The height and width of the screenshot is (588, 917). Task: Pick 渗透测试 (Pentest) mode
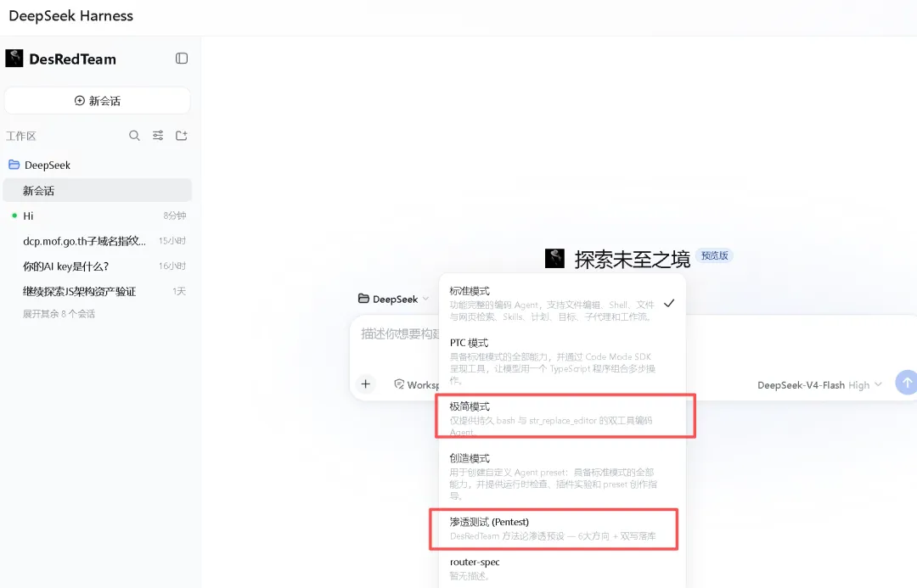tap(562, 529)
